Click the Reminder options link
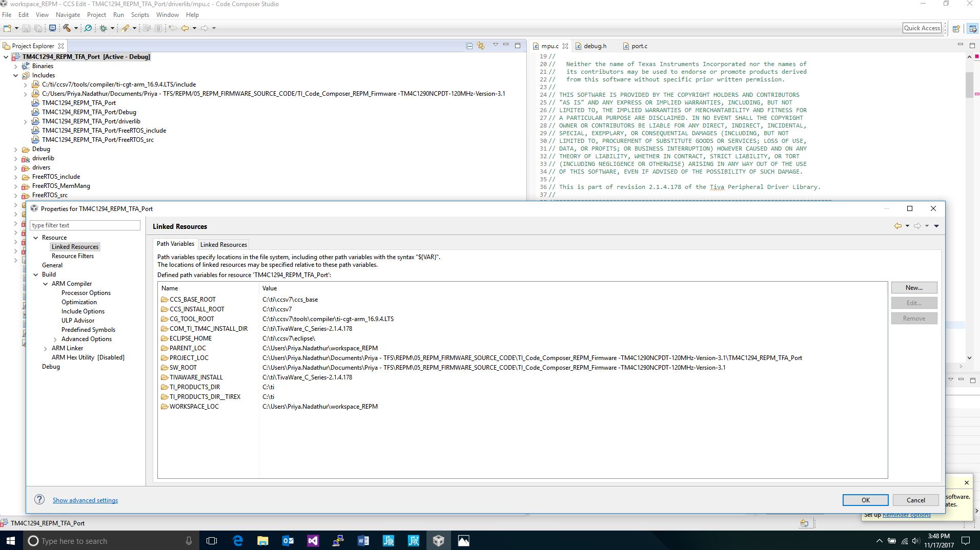Viewport: 980px width, 550px height. (906, 515)
